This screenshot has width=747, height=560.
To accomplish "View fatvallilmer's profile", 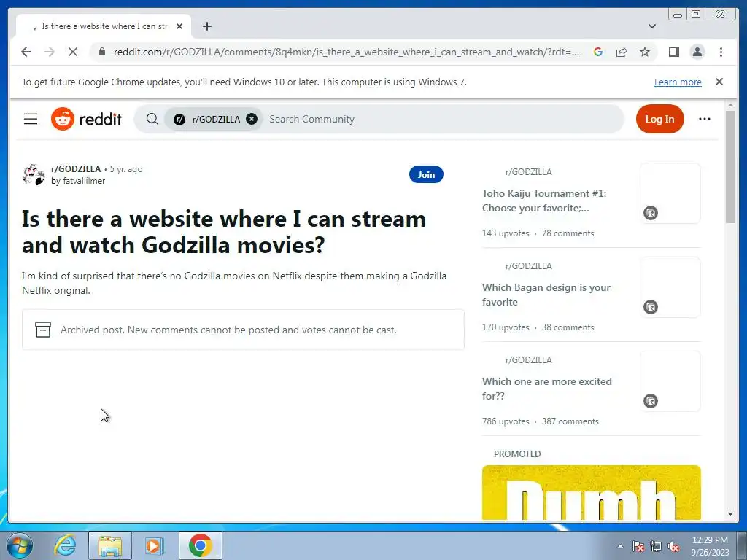I will [x=84, y=181].
